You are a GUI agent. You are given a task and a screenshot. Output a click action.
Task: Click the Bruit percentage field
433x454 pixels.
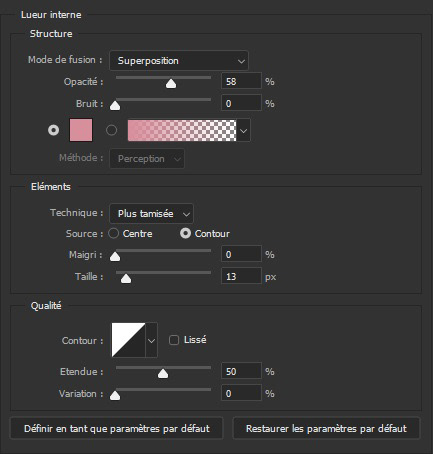coord(241,103)
